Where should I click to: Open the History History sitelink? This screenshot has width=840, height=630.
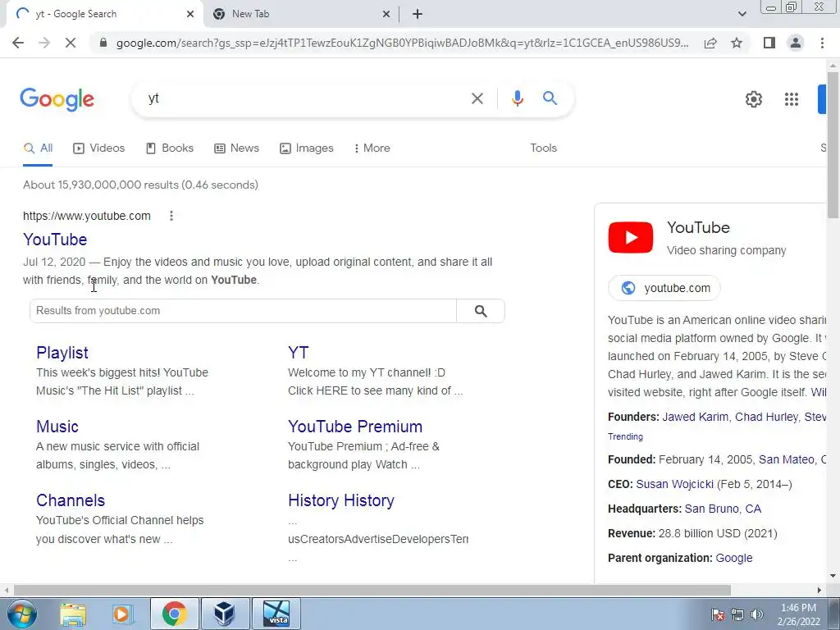click(341, 501)
